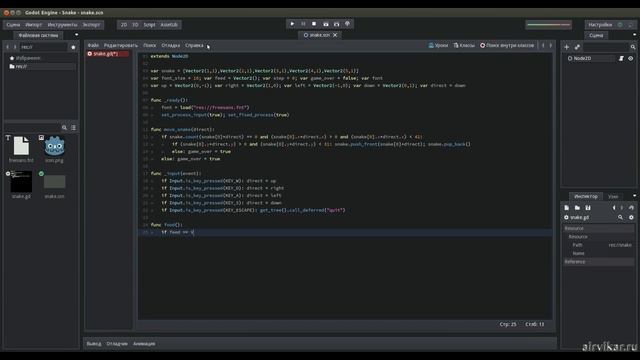This screenshot has width=640, height=360.
Task: Open the Инструменты menu
Action: tap(62, 25)
